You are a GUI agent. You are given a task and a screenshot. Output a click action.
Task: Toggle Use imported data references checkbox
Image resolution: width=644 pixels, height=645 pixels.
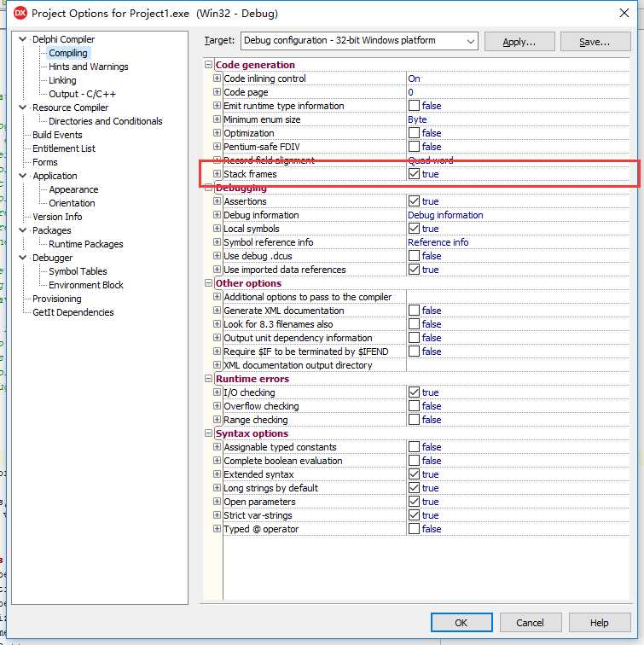[x=414, y=270]
